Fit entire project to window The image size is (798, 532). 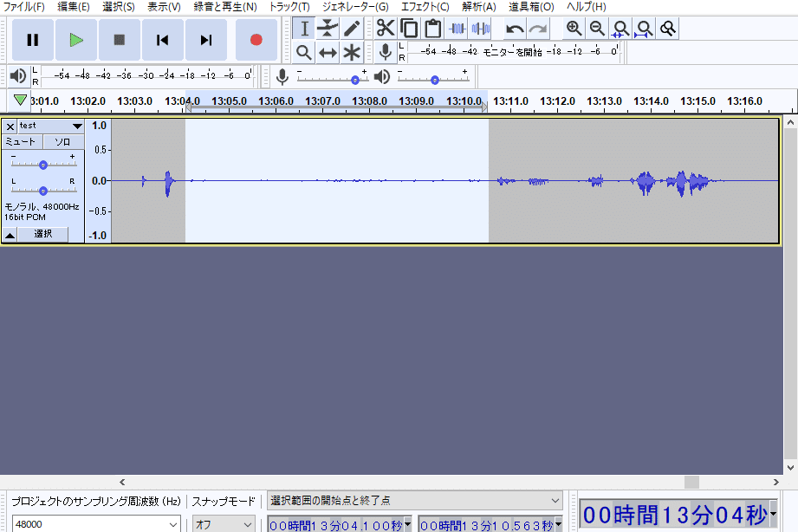[645, 29]
